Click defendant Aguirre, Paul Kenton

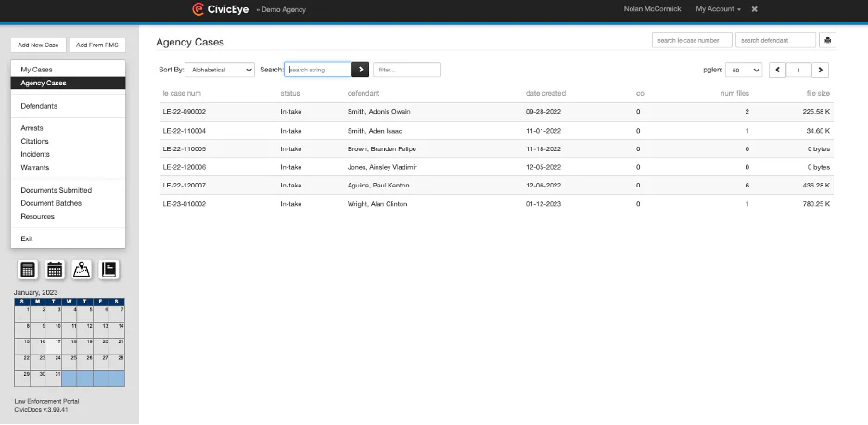point(378,185)
